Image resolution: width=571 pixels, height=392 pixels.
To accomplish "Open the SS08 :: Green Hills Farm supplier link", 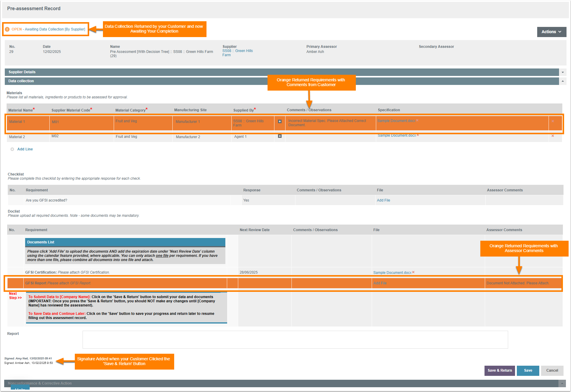I will pos(237,53).
